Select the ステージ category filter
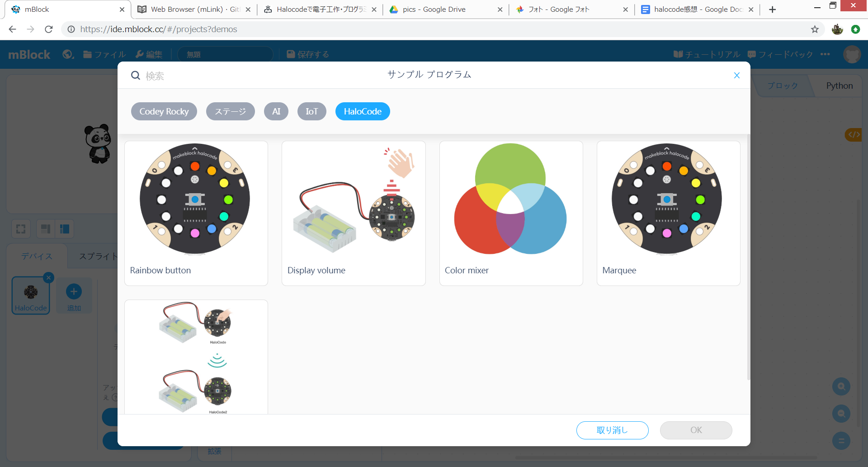 click(231, 111)
